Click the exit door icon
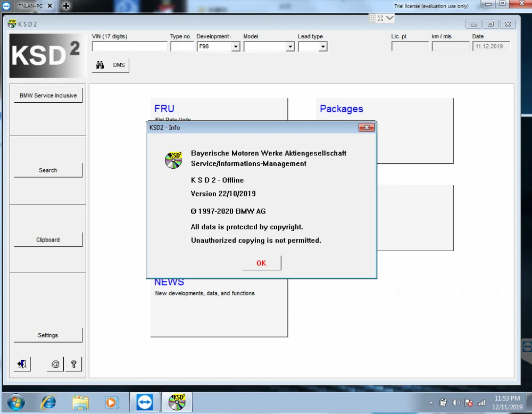The height and width of the screenshot is (414, 532). (22, 364)
